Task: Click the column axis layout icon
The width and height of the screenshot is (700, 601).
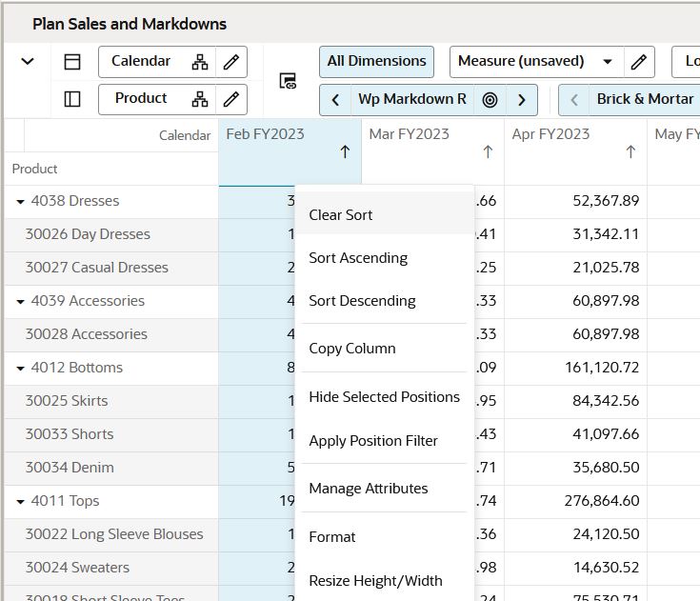Action: coord(72,62)
